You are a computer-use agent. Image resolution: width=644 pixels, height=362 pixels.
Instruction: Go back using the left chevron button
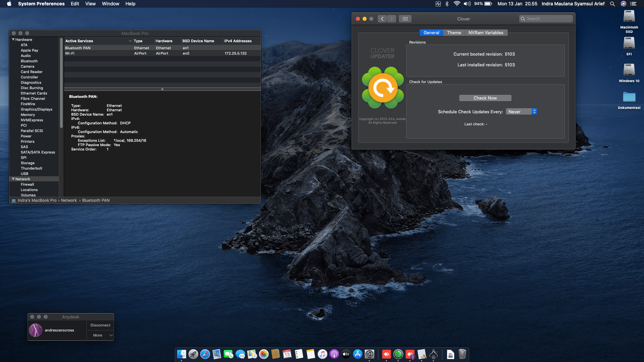coord(382,19)
